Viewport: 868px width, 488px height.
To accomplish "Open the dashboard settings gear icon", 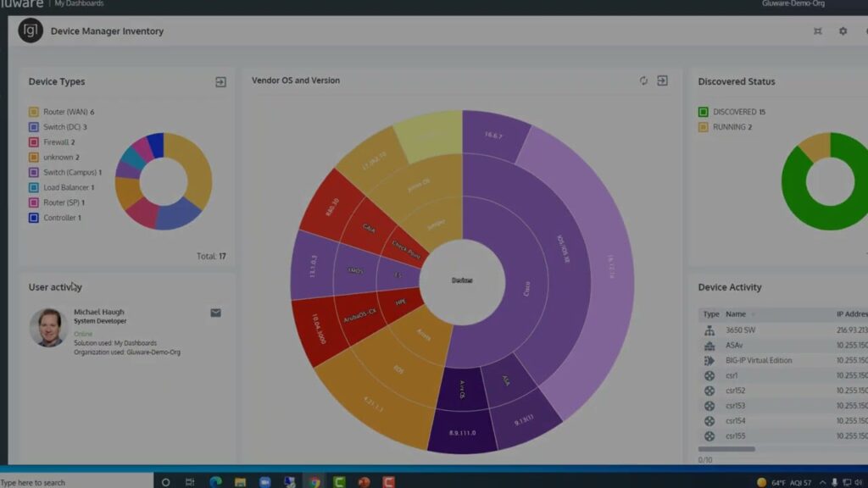I will 842,30.
